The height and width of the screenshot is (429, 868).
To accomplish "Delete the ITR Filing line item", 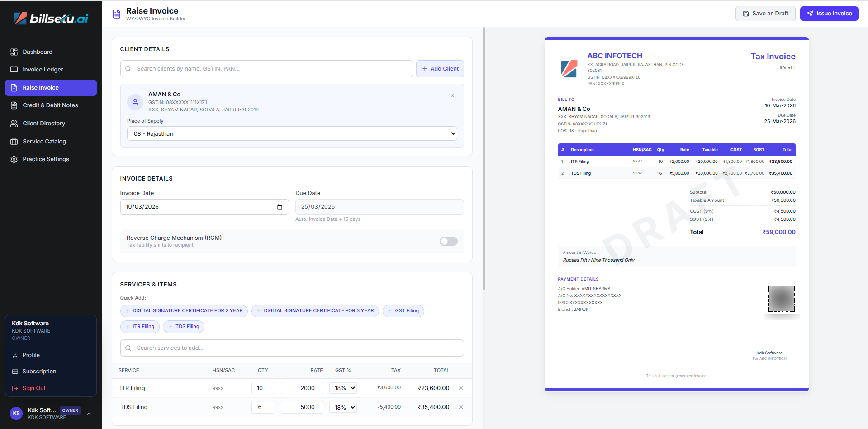I will click(461, 388).
